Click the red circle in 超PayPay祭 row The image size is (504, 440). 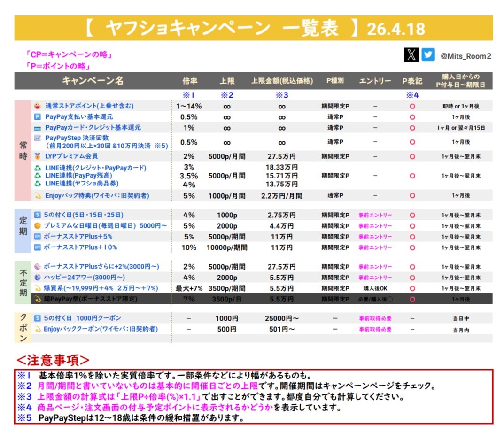412,299
